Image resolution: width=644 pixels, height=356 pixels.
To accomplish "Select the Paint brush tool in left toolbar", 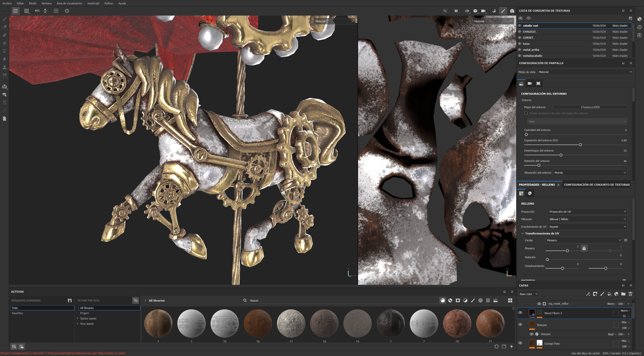I will (5, 19).
